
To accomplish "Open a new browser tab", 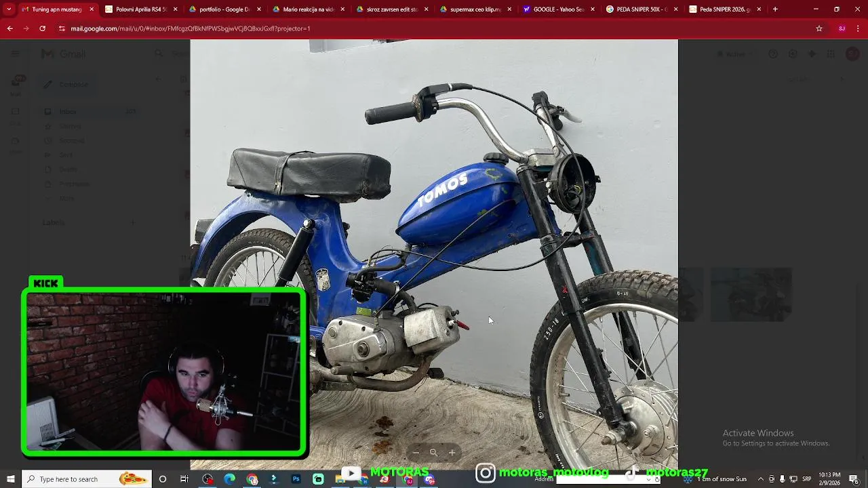I will (x=775, y=9).
